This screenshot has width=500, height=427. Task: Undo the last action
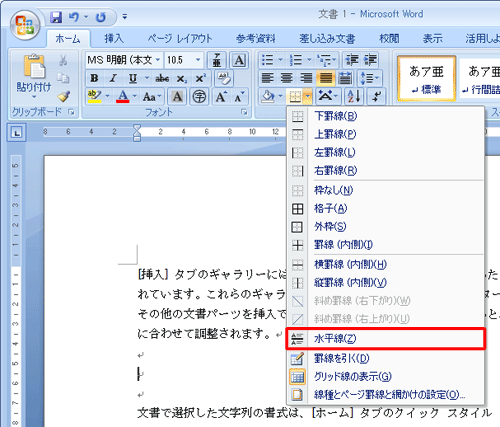click(74, 17)
